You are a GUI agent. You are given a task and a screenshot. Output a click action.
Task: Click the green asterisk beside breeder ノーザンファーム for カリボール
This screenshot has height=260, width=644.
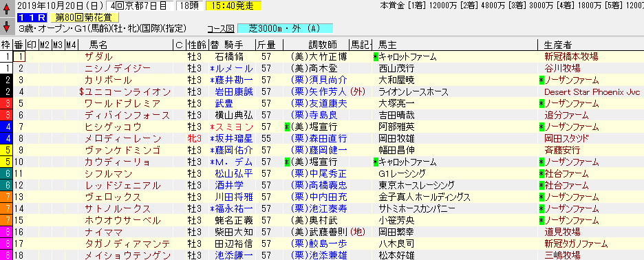(541, 80)
